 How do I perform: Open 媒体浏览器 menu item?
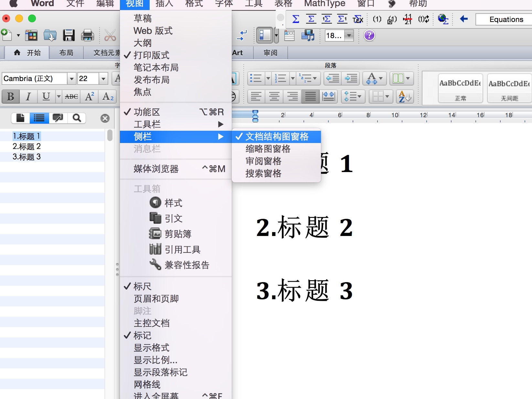click(176, 169)
